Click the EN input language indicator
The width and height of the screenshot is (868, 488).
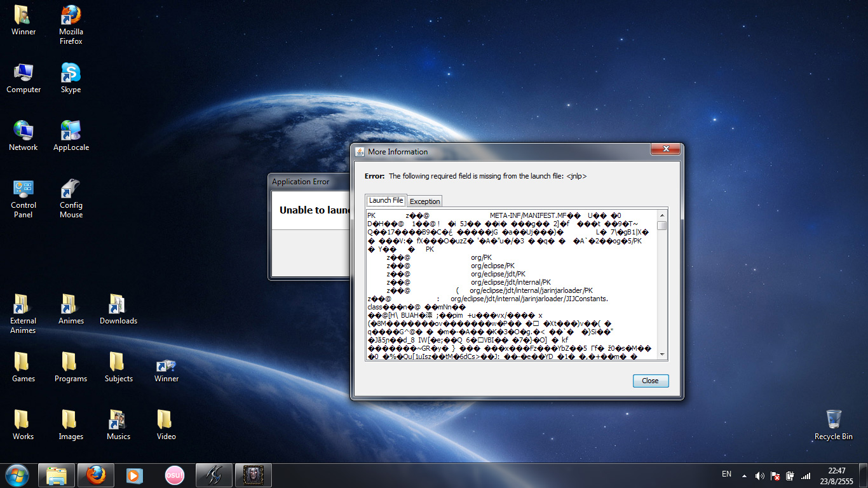(727, 474)
